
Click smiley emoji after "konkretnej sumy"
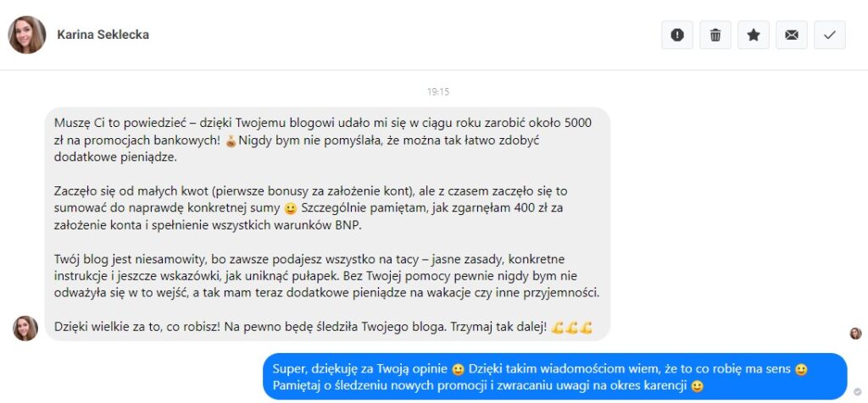click(290, 209)
